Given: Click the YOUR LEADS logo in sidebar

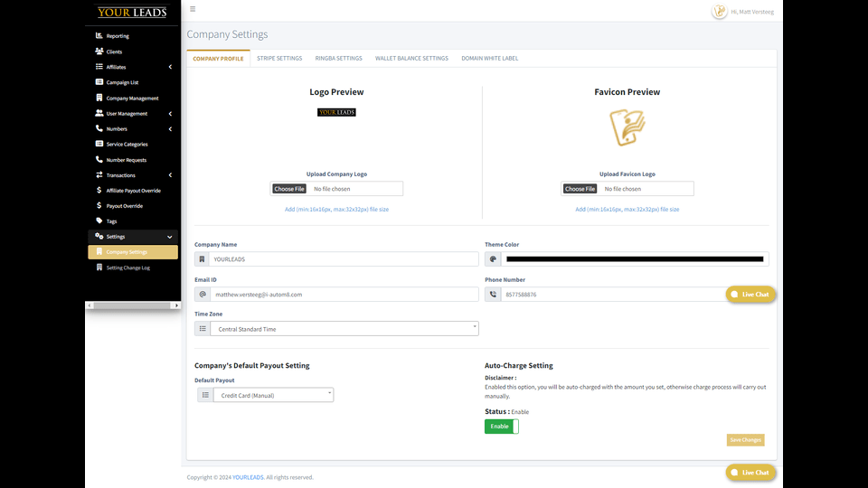Looking at the screenshot, I should tap(132, 12).
